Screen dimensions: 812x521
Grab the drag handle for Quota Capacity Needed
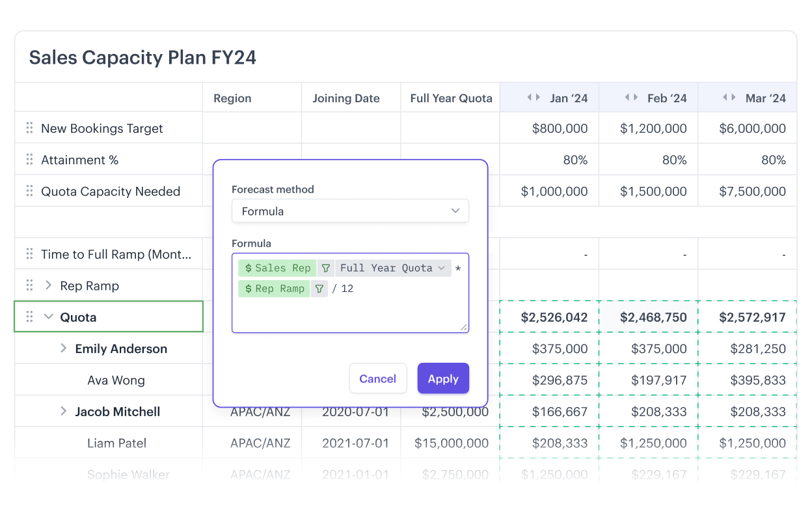click(x=29, y=191)
